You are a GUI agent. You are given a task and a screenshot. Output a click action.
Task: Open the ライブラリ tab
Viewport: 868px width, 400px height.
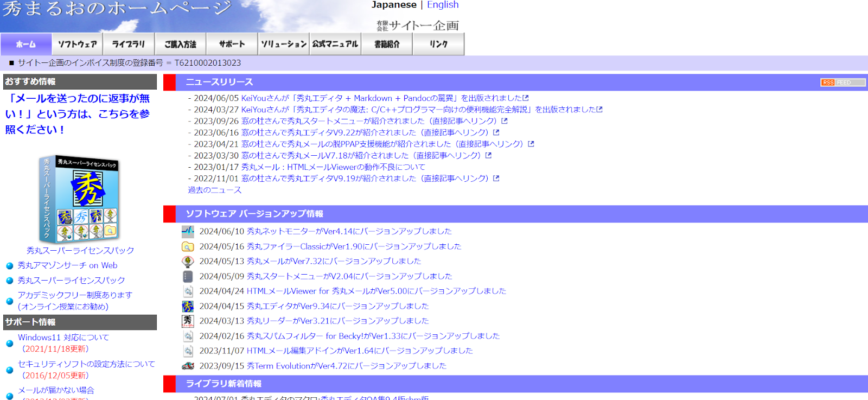click(129, 44)
